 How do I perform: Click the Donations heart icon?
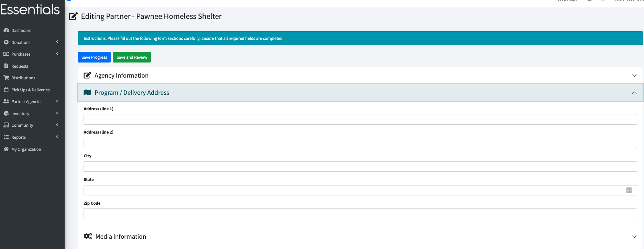6,42
